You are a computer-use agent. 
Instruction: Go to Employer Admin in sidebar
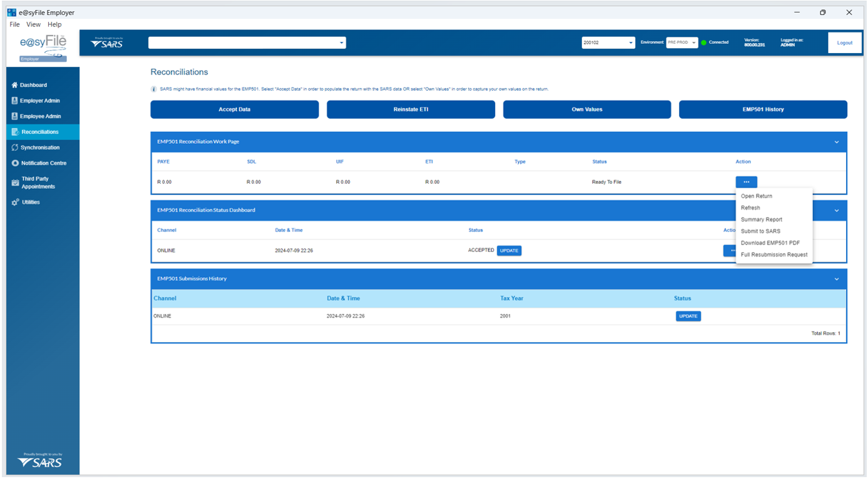pyautogui.click(x=39, y=101)
